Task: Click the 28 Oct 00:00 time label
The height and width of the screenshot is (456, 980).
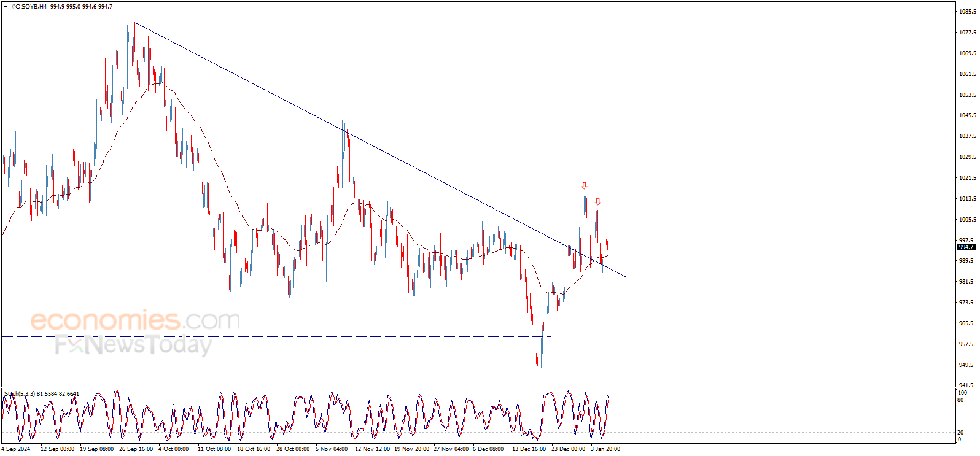Action: point(293,449)
